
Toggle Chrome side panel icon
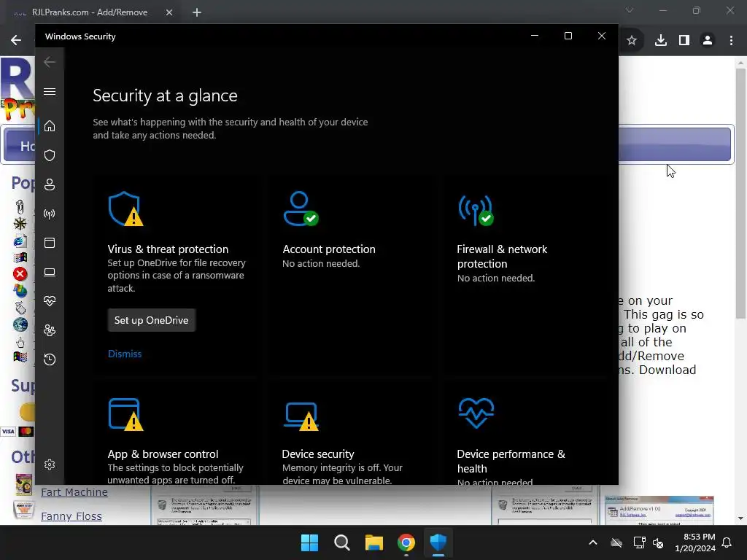coord(684,41)
